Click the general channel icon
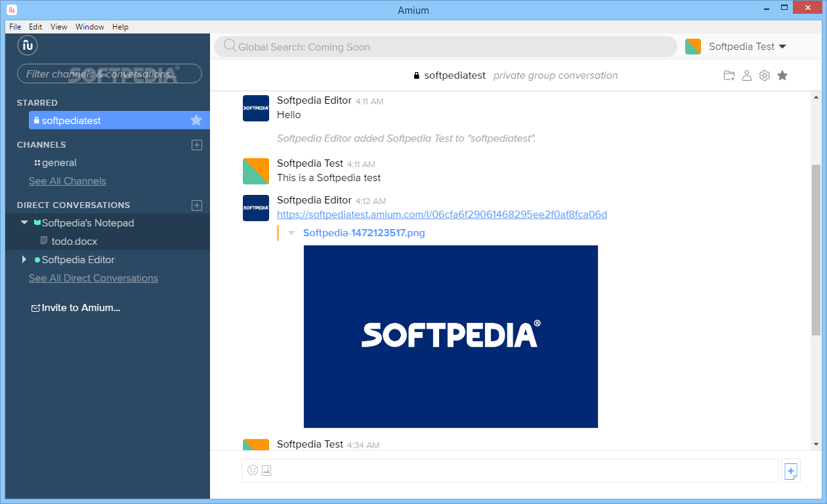 37,163
